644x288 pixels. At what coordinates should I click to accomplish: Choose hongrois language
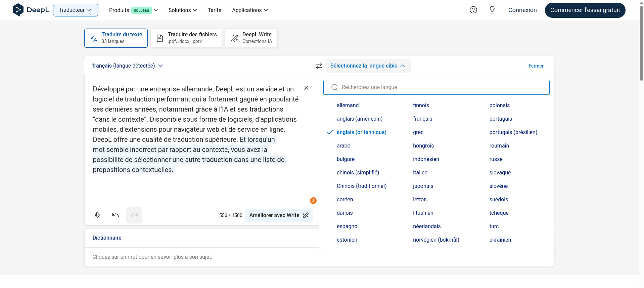pos(423,146)
